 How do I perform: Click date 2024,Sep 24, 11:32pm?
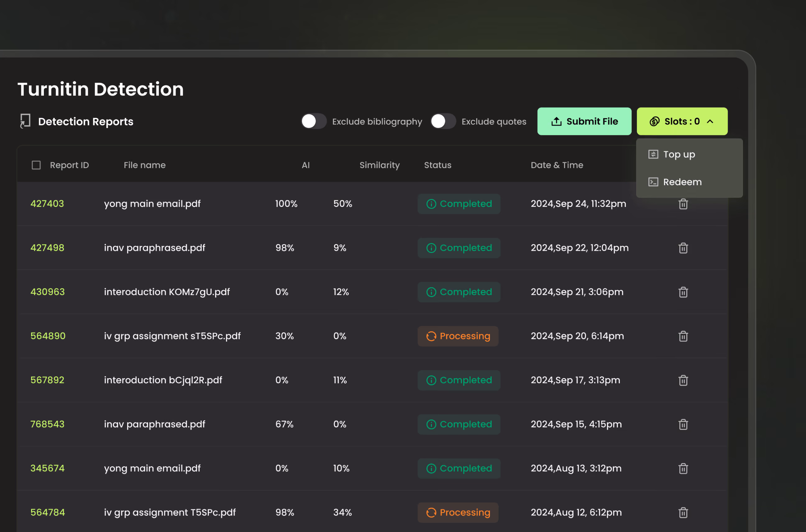pyautogui.click(x=578, y=204)
